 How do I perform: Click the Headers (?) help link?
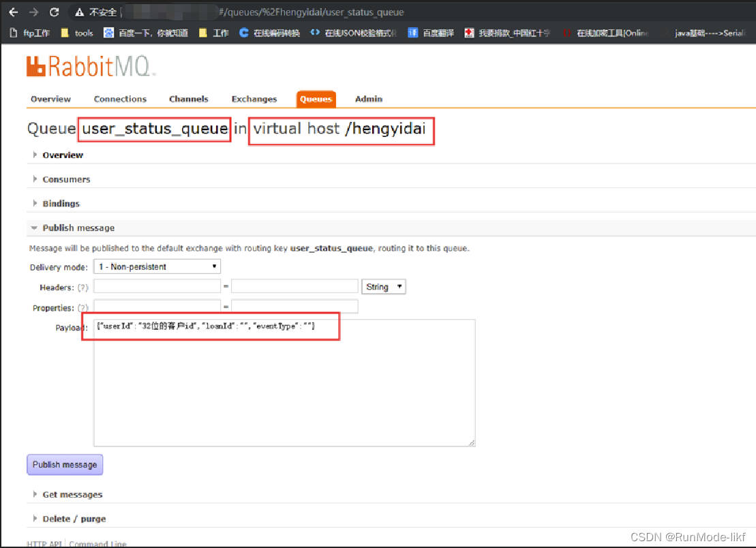(83, 287)
